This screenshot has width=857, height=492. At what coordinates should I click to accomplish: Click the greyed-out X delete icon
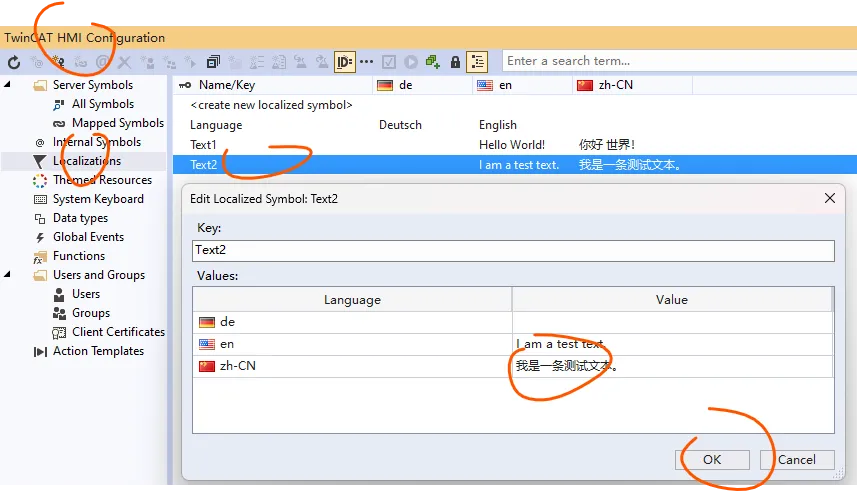click(125, 62)
